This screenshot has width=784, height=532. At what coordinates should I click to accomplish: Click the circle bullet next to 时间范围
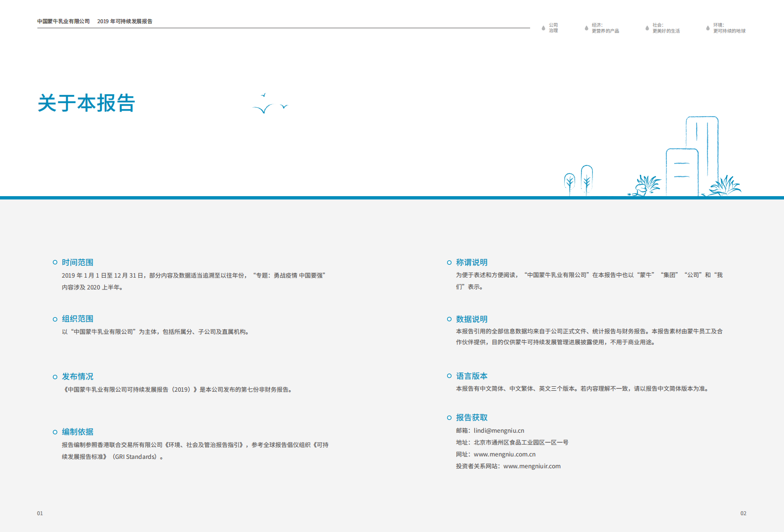click(55, 262)
